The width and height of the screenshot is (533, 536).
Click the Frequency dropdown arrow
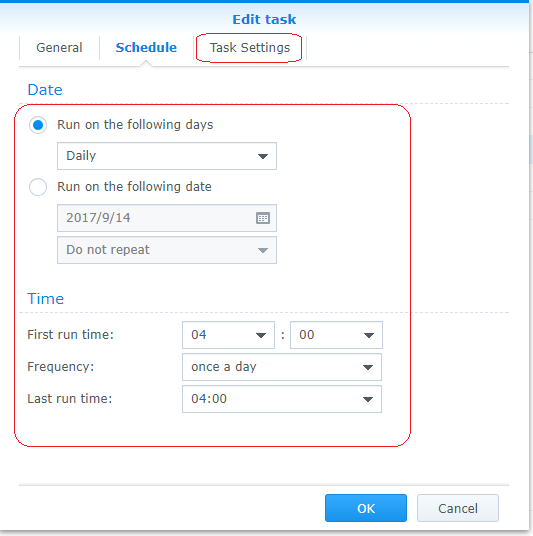click(368, 367)
